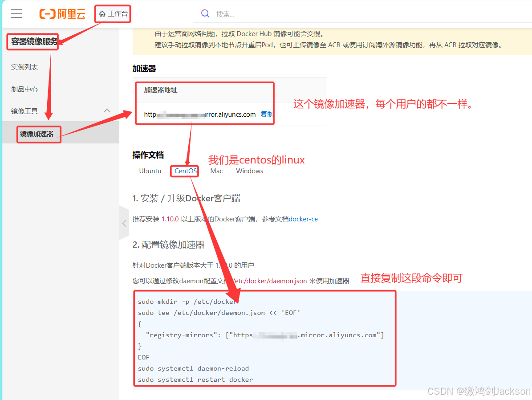The height and width of the screenshot is (400, 532).
Task: Switch to the Ubuntu tab
Action: 150,171
